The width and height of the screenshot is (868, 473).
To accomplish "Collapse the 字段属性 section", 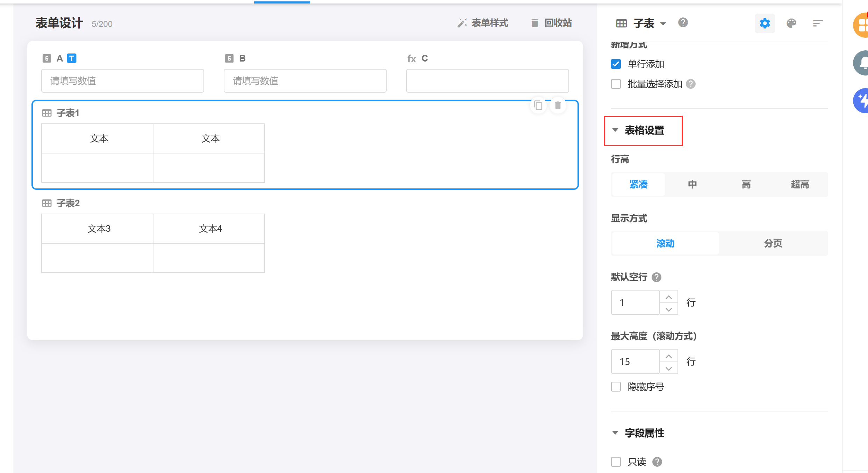I will coord(615,433).
